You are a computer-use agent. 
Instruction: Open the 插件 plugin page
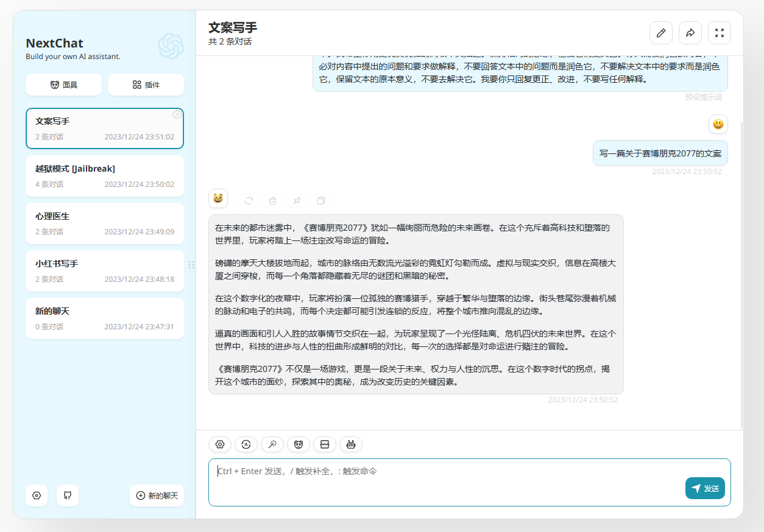click(146, 85)
